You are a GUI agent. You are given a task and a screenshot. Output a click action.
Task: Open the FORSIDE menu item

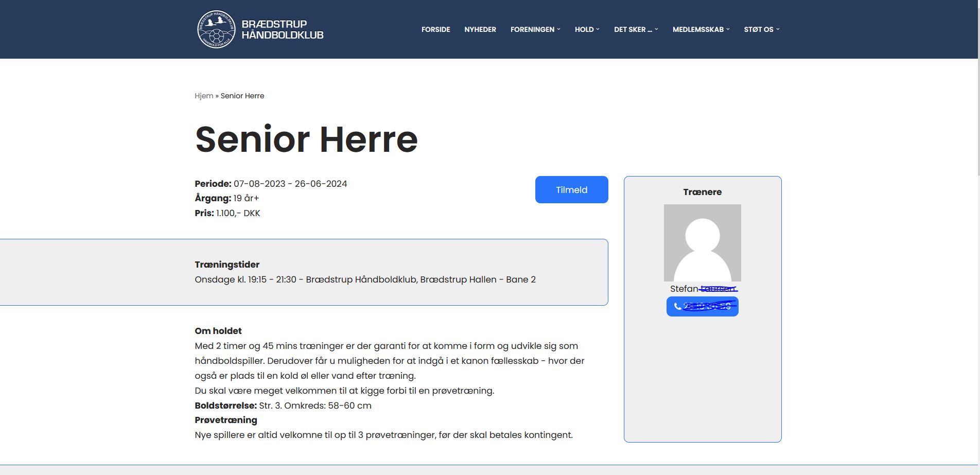tap(435, 29)
